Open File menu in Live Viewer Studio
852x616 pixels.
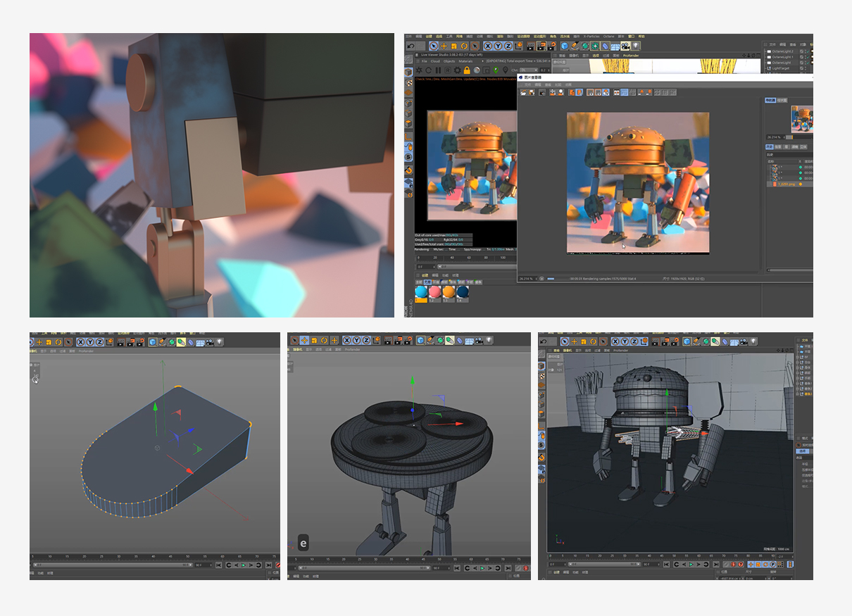tap(425, 61)
